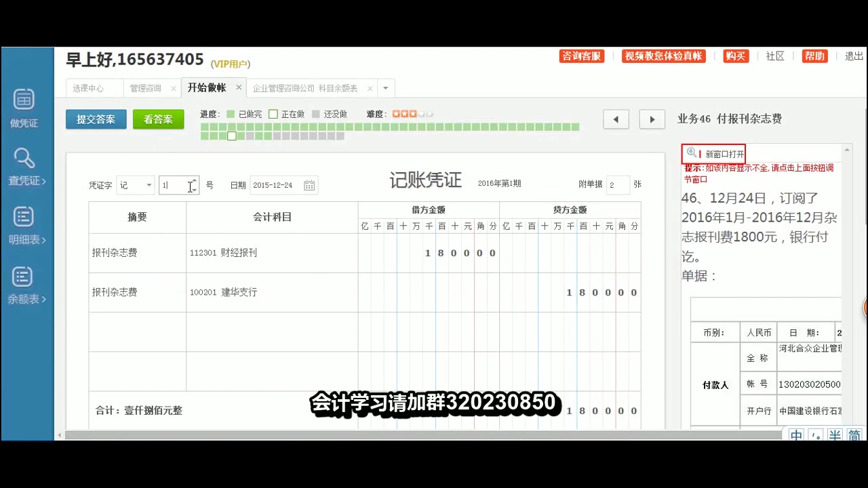Open the 查凭证 search section
Screen dimensions: 868x488
coord(26,167)
